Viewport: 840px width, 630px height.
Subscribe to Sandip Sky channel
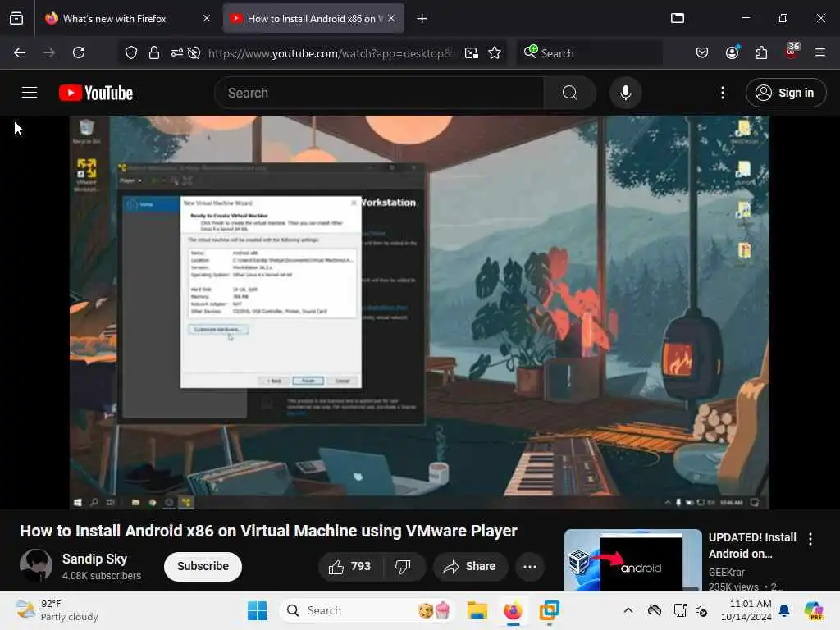coord(203,566)
